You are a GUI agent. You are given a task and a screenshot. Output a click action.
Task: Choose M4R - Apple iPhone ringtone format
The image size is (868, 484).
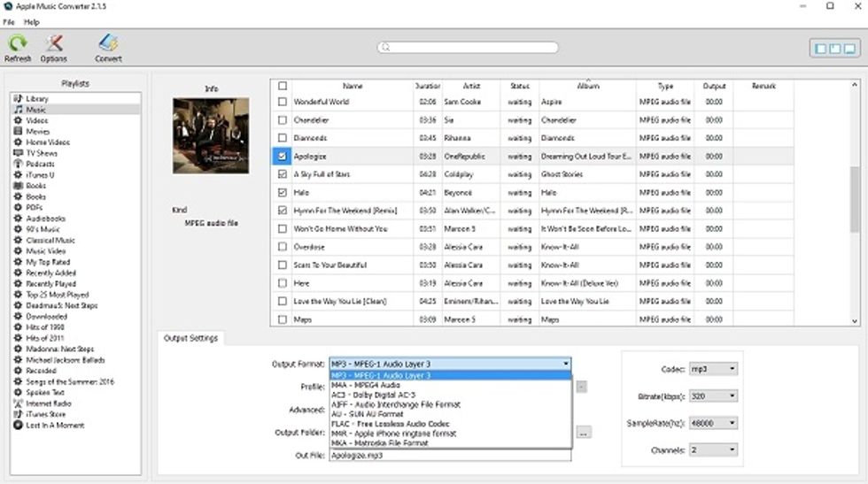pos(450,434)
